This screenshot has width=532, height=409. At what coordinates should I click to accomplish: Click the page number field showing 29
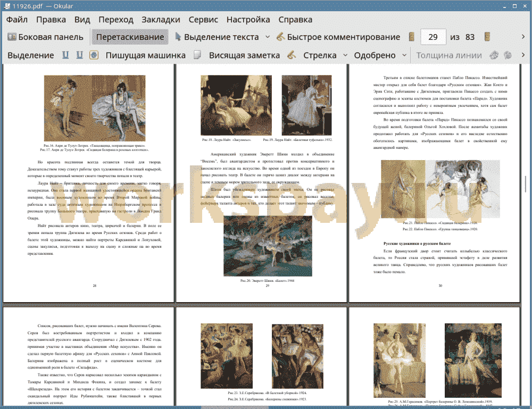click(433, 37)
